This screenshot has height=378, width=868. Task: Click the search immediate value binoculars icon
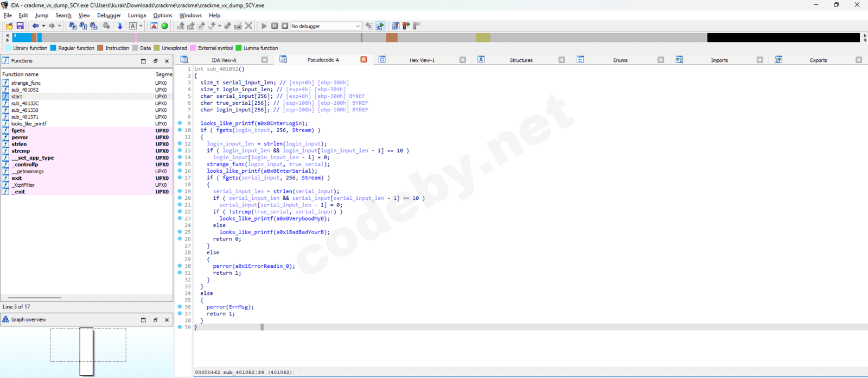[94, 26]
